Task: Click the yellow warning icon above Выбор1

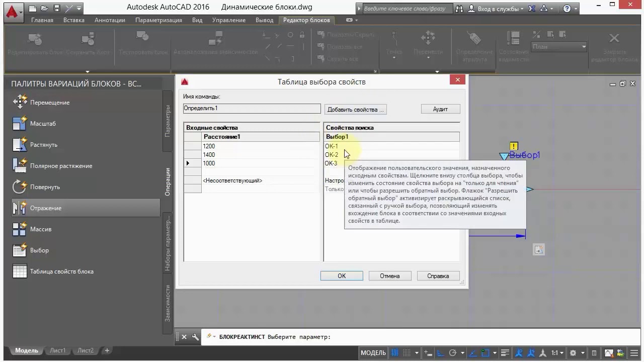Action: tap(514, 146)
